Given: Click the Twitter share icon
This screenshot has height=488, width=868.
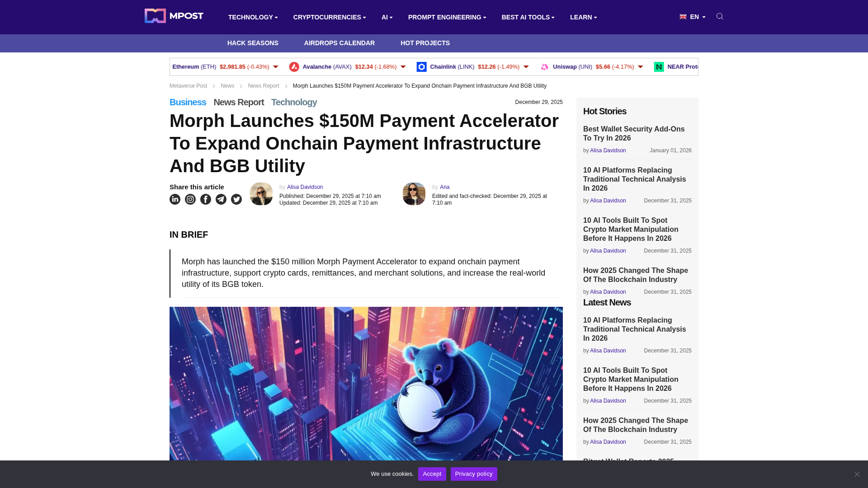Looking at the screenshot, I should (x=236, y=199).
